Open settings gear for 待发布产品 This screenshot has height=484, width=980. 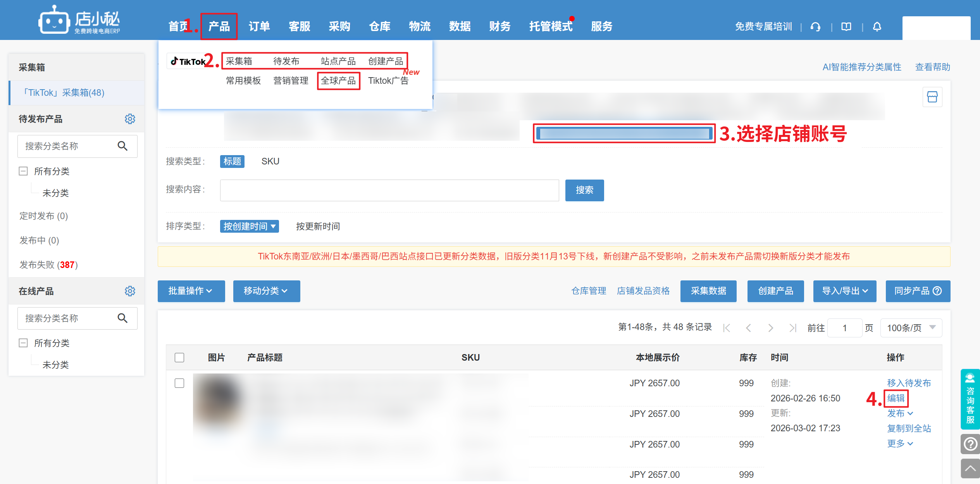click(x=130, y=119)
